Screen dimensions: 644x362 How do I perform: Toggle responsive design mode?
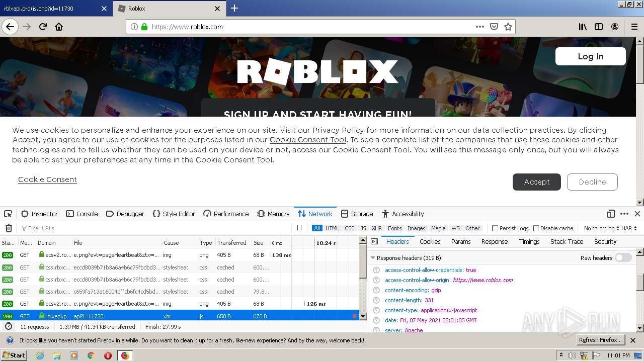pyautogui.click(x=611, y=214)
